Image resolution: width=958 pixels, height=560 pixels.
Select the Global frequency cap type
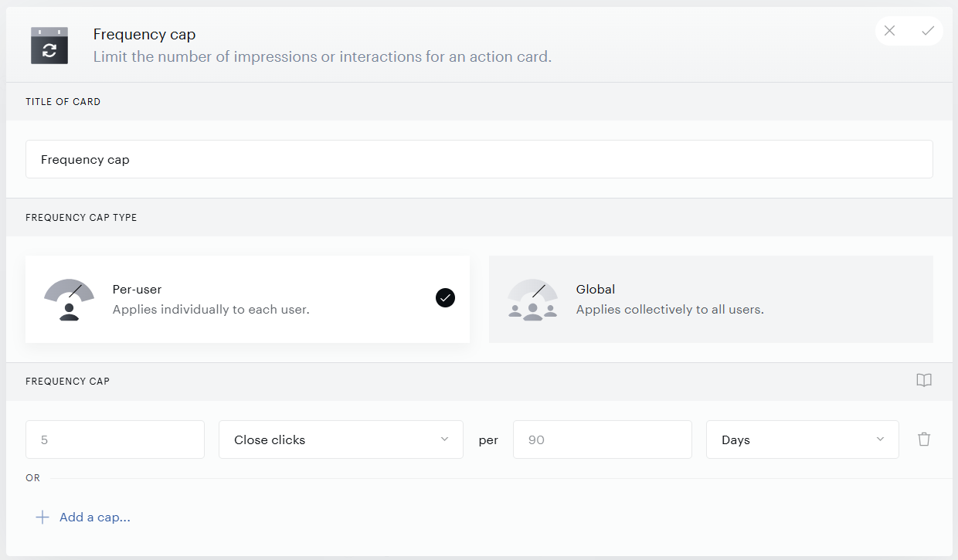pos(711,299)
